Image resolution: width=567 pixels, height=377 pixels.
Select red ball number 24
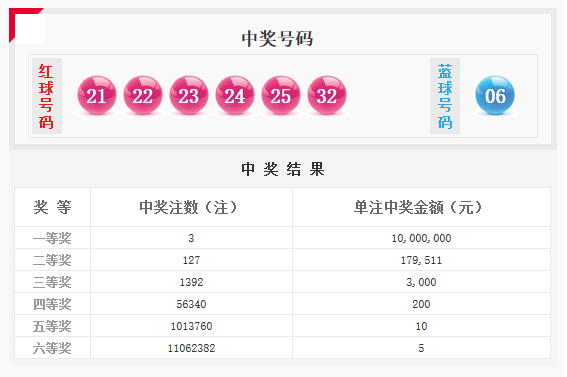pos(235,95)
